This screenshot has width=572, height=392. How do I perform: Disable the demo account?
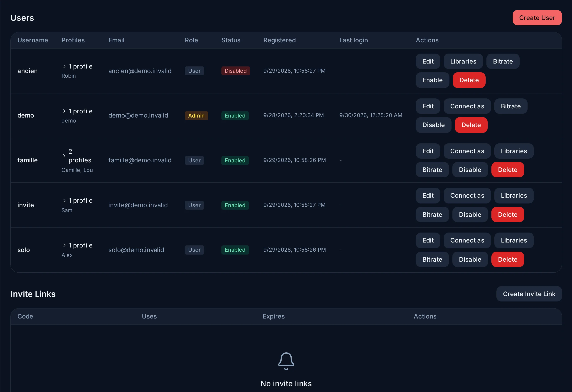click(433, 125)
